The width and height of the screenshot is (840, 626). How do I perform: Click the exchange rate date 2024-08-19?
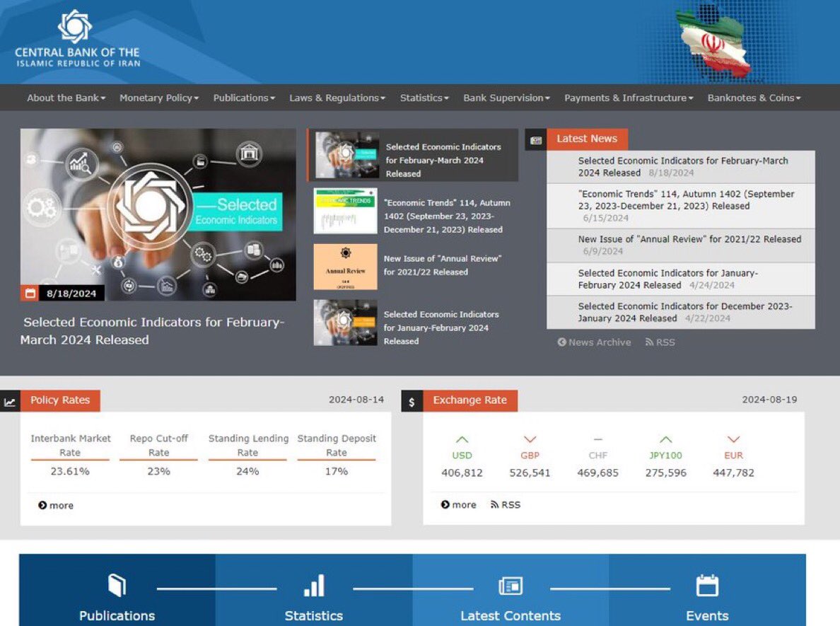tap(769, 399)
